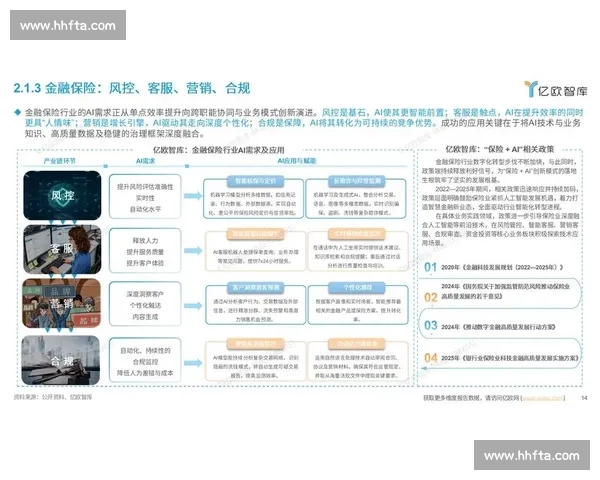Select the 合规 image tile

coord(61,360)
